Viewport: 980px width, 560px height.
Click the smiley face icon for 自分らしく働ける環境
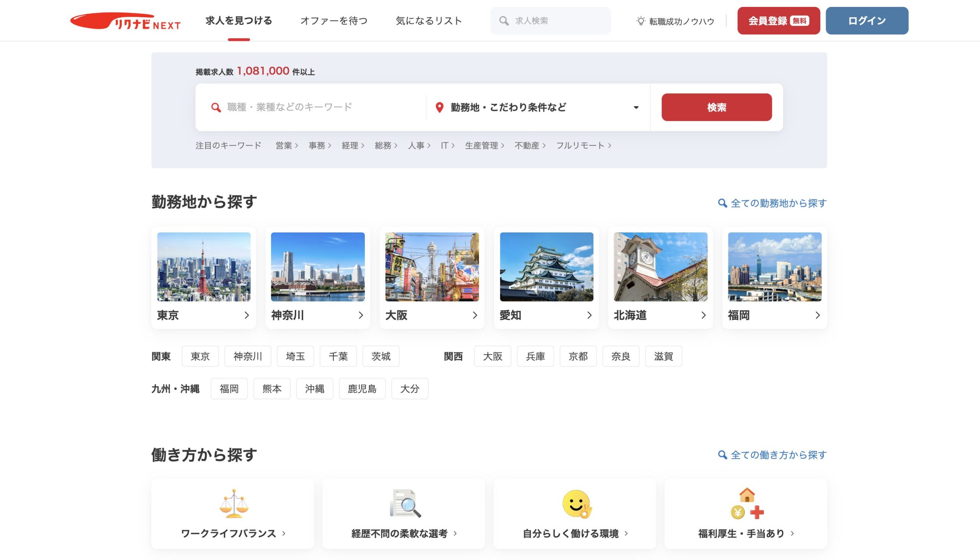(x=576, y=503)
